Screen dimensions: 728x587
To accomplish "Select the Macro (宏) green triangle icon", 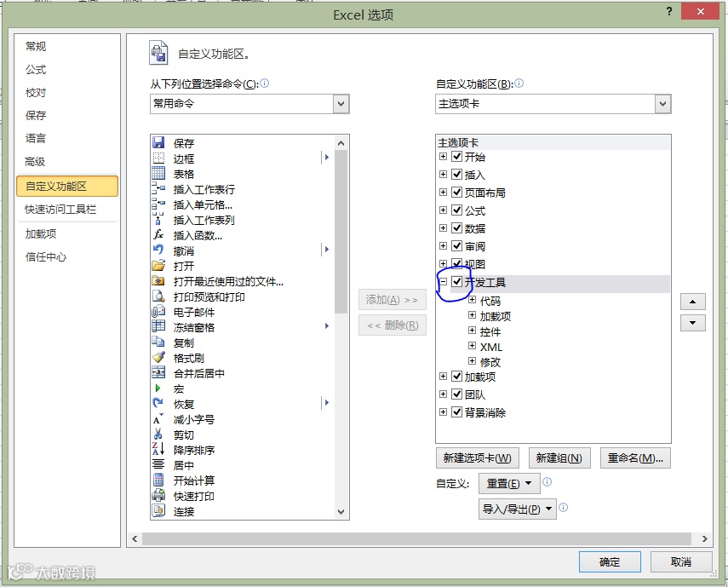I will click(158, 388).
